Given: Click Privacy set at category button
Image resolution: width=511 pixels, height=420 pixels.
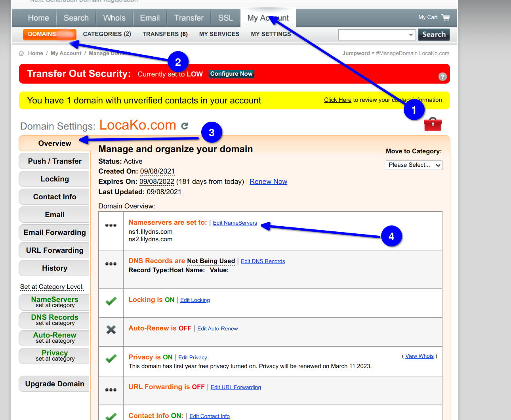Looking at the screenshot, I should point(55,355).
